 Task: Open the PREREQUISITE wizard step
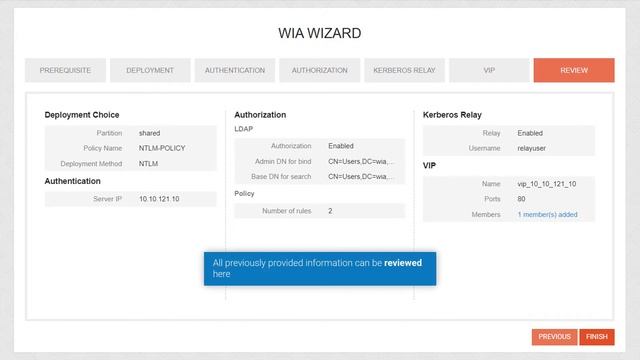pyautogui.click(x=65, y=70)
